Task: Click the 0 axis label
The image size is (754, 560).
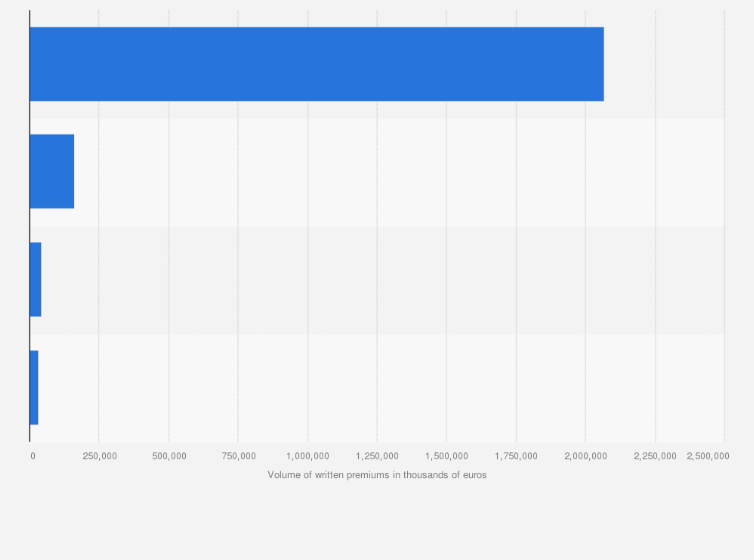Action: point(33,456)
